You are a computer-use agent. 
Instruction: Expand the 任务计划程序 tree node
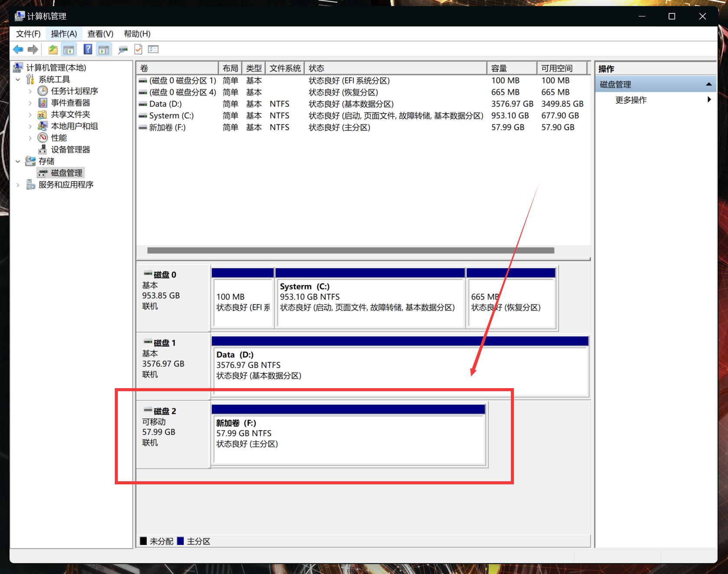pyautogui.click(x=30, y=91)
